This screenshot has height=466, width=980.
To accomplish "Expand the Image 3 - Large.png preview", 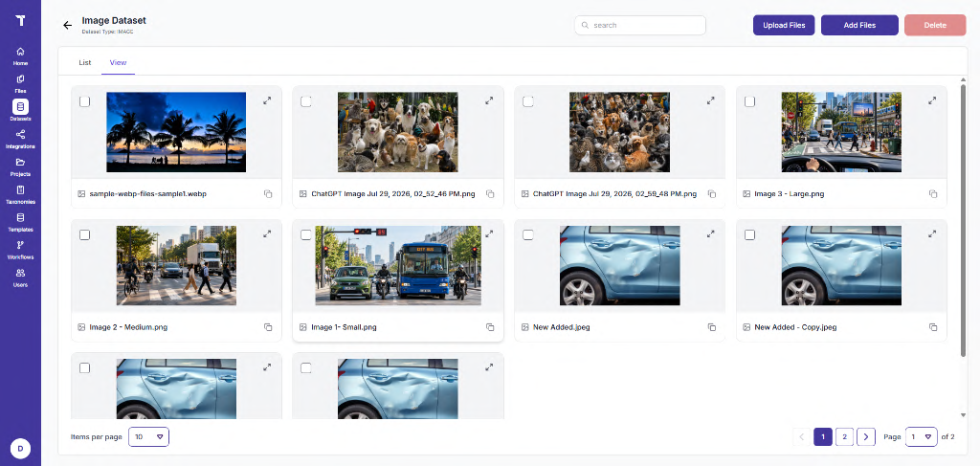I will pyautogui.click(x=932, y=100).
